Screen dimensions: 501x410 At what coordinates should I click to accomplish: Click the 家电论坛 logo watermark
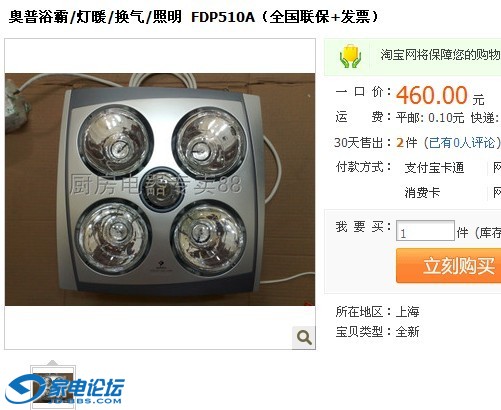(65, 390)
